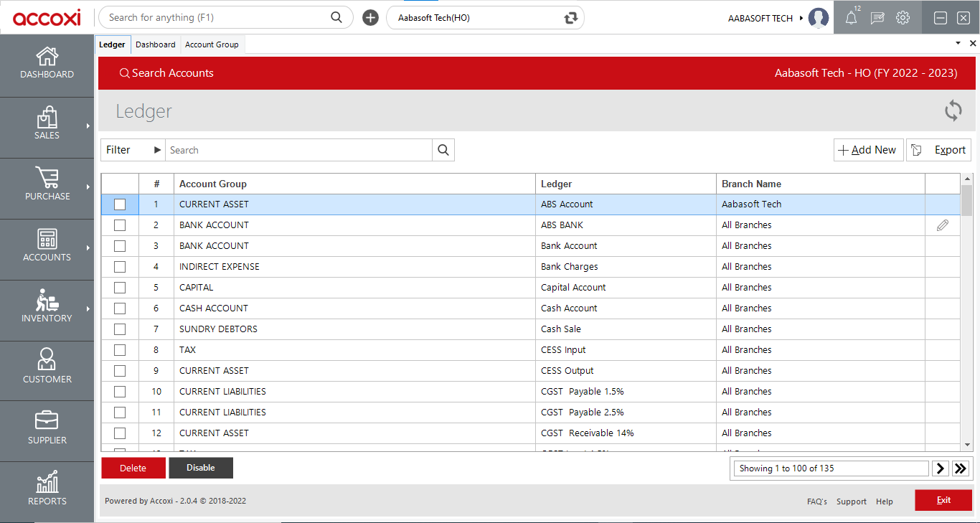Tick checkbox for CESS Input row
Viewport: 980px width, 523px height.
tap(120, 350)
